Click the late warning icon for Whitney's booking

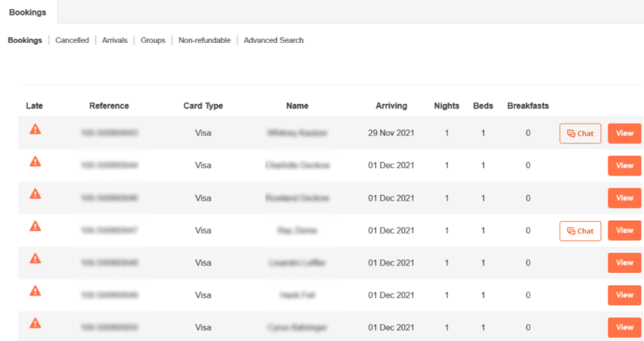coord(36,129)
